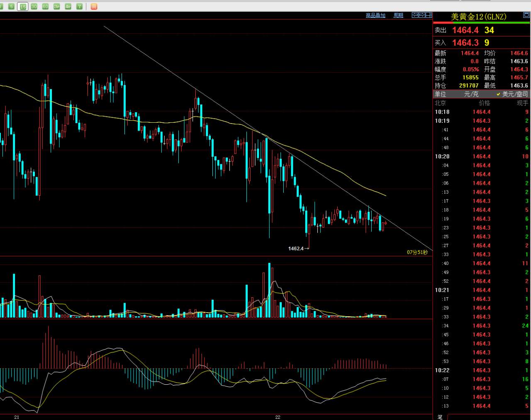Select the 笔 tab at bottom
Viewport: 531px width, 420px height.
440,416
